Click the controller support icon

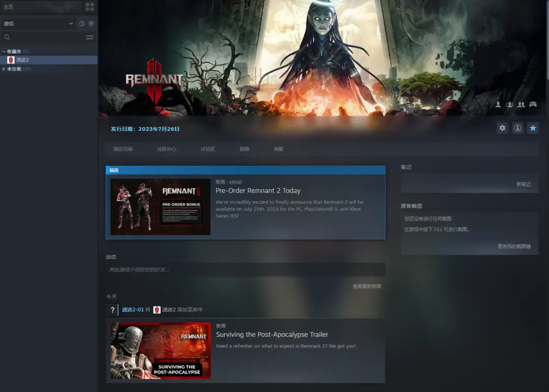point(533,104)
